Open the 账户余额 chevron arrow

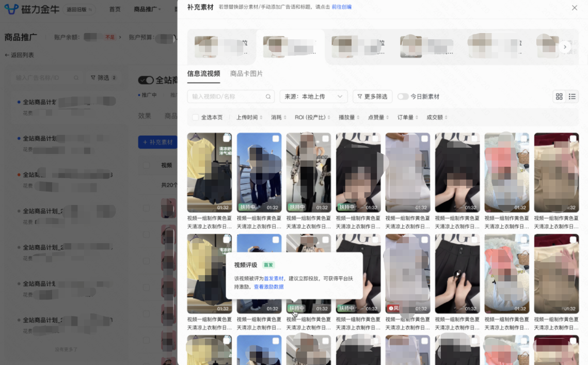pos(120,37)
